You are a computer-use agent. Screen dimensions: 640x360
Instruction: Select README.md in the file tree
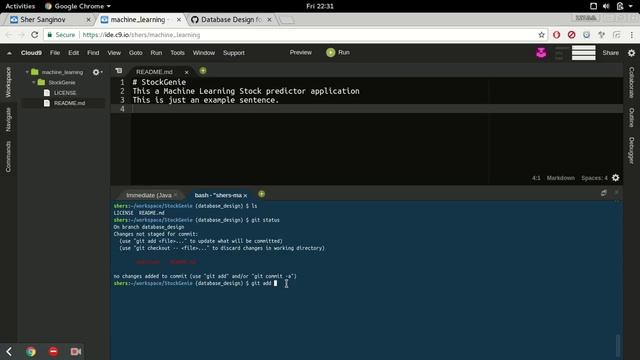69,103
